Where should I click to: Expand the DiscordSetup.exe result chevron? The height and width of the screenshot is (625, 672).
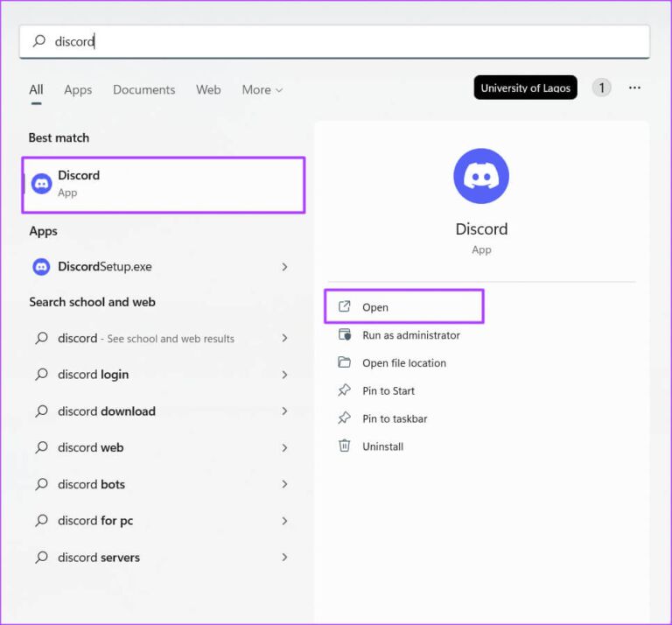[284, 267]
